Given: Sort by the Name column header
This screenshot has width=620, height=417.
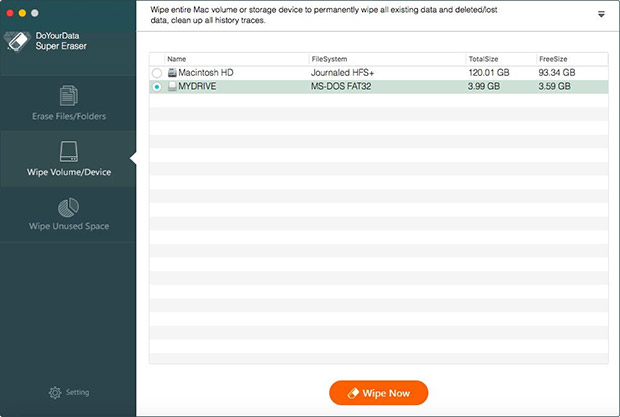Looking at the screenshot, I should [176, 59].
